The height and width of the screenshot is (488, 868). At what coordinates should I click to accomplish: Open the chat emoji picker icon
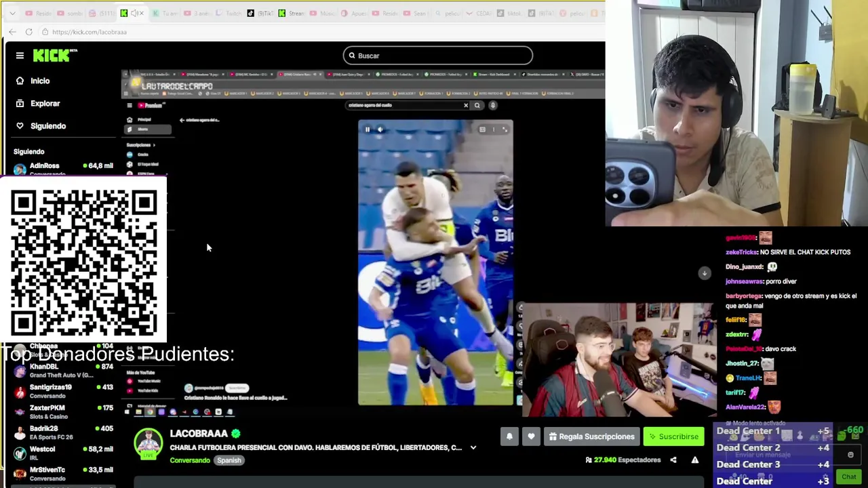[850, 455]
